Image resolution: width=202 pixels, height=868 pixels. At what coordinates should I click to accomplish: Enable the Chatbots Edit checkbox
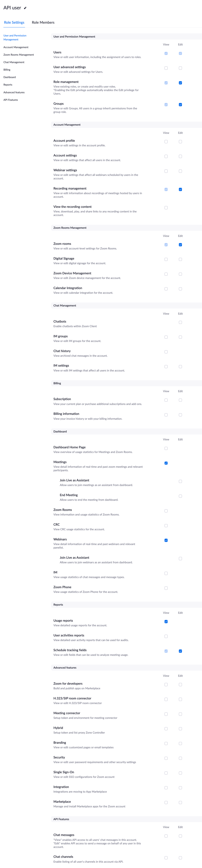tap(180, 322)
